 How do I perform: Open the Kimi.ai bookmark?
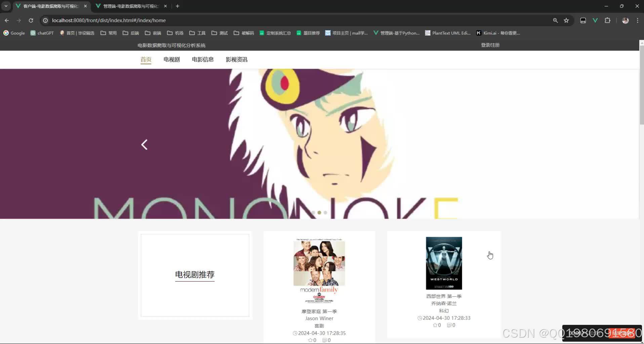coord(498,33)
